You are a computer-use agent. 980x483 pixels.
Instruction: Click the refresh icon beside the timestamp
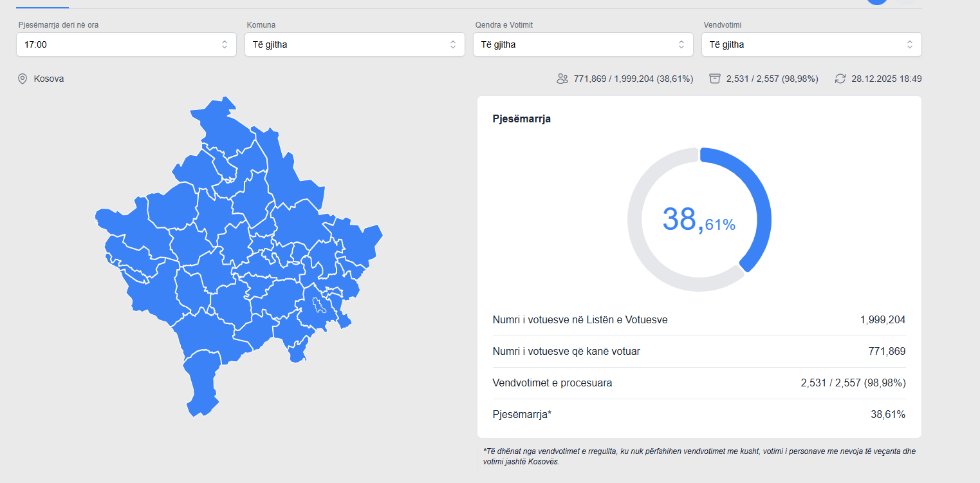click(840, 79)
